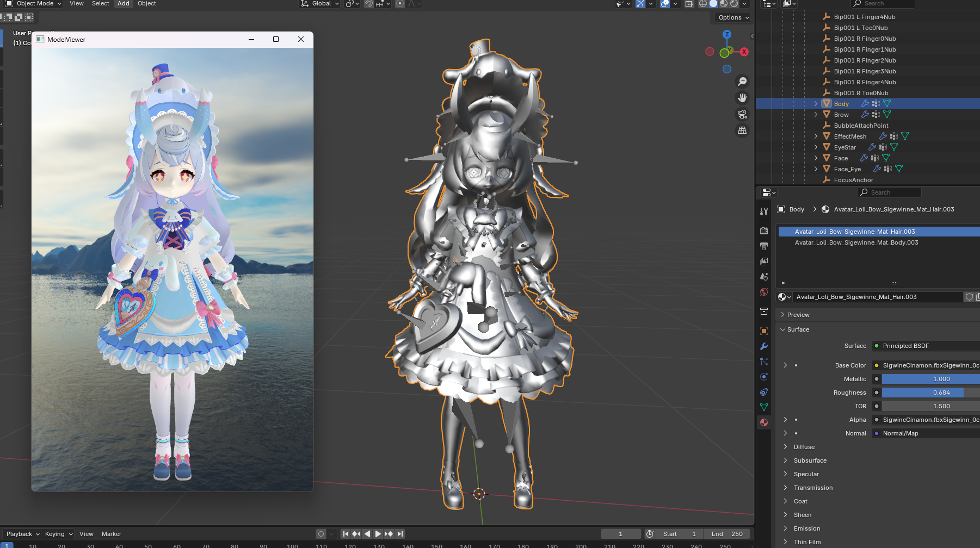Click the Principled BSDF surface shader button
This screenshot has height=548, width=980.
926,346
